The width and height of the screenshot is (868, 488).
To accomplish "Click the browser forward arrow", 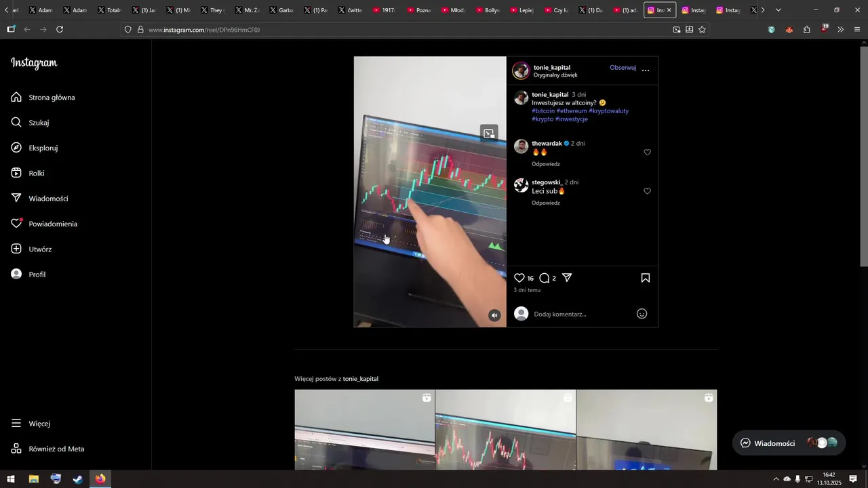I will pos(43,30).
